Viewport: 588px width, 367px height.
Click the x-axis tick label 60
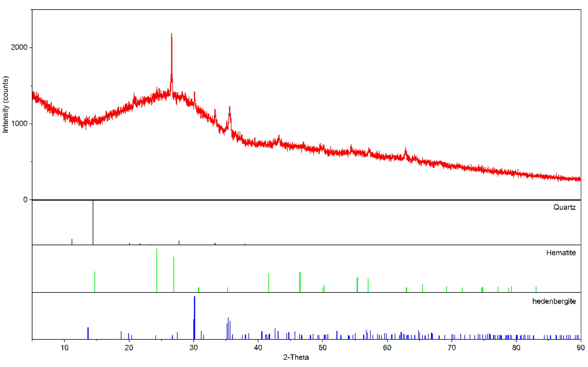(387, 348)
